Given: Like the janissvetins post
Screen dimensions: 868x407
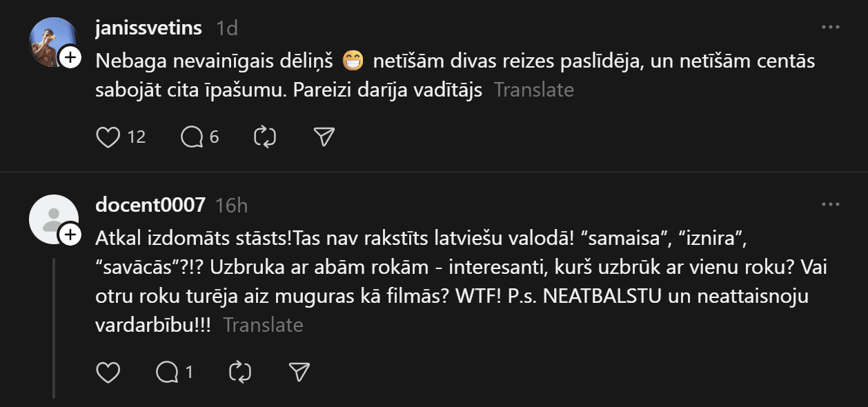Looking at the screenshot, I should pos(108,137).
